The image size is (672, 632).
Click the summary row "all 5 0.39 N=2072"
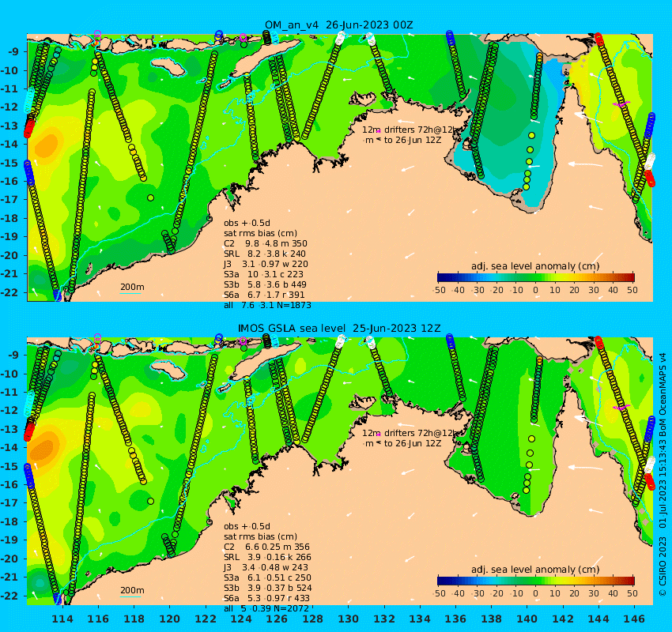pos(266,608)
